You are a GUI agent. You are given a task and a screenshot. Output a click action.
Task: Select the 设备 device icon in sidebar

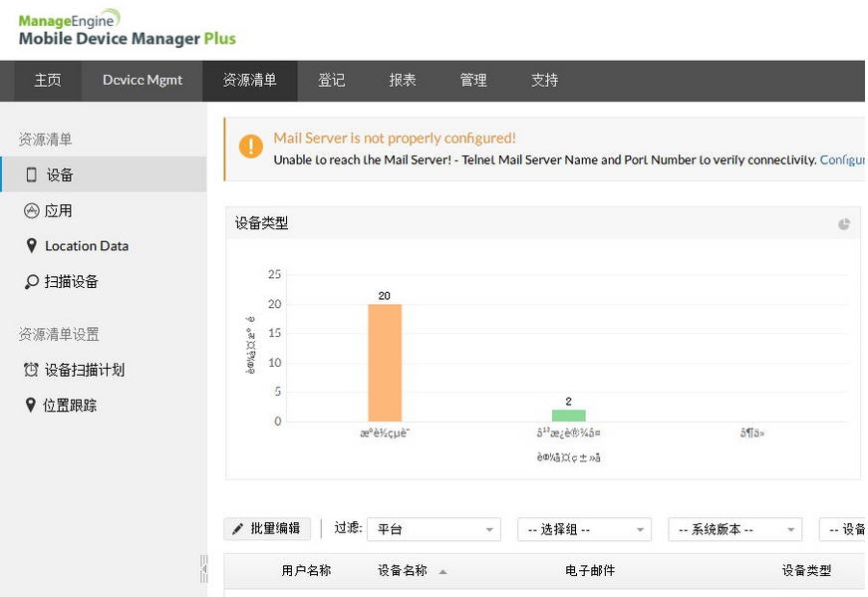[31, 174]
